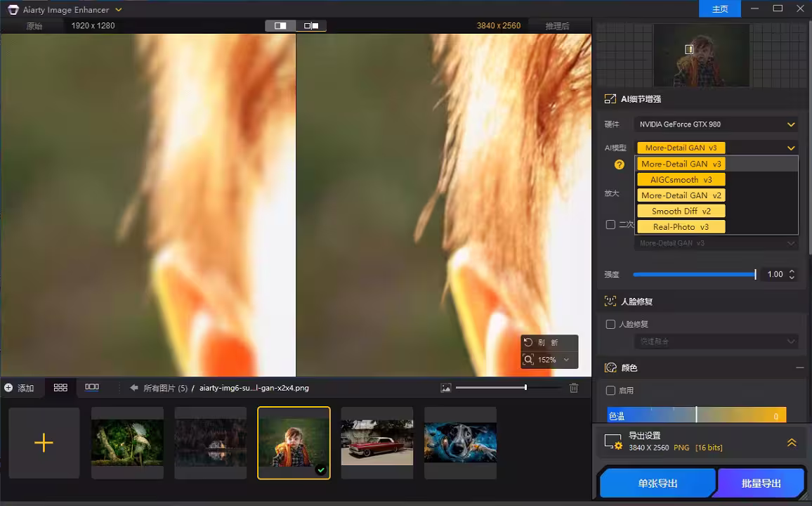Switch to grid thumbnail view icon

(60, 387)
